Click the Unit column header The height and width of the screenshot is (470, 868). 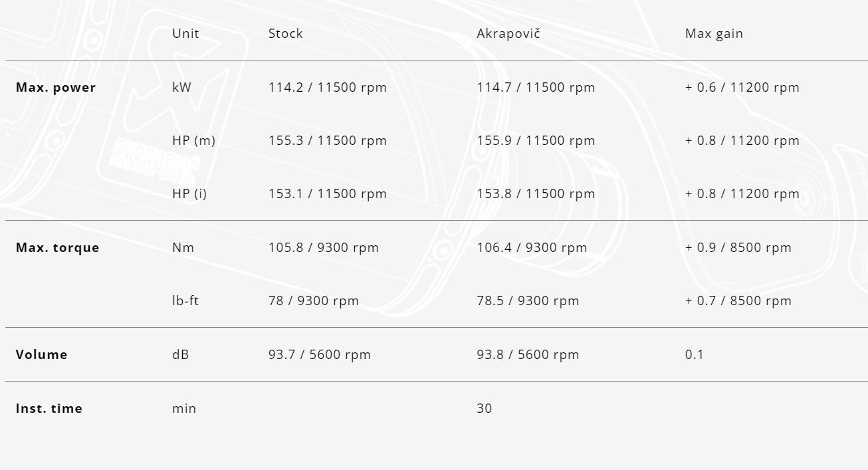pos(185,33)
